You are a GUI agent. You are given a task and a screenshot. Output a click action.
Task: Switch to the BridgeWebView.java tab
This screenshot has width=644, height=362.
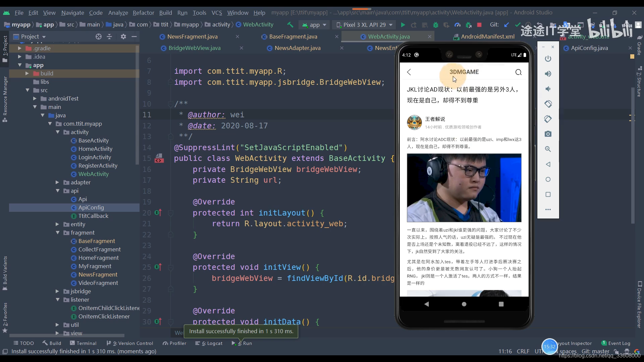pyautogui.click(x=195, y=48)
